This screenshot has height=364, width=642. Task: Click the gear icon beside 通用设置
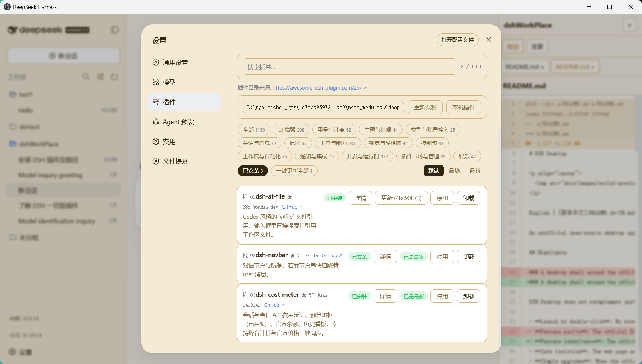point(156,62)
